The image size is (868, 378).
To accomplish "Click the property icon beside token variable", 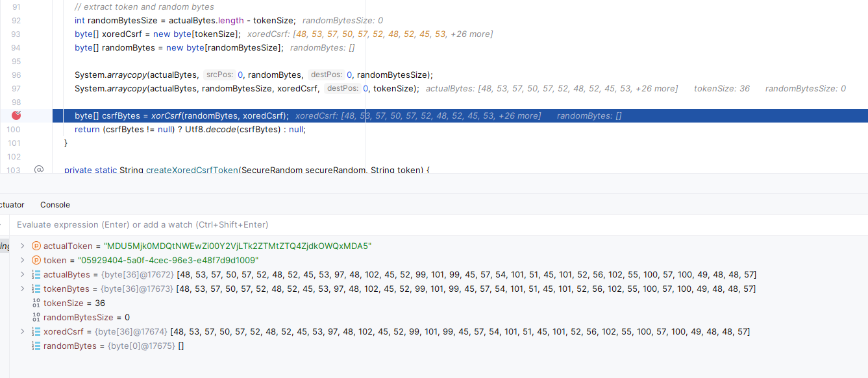I will tap(36, 260).
